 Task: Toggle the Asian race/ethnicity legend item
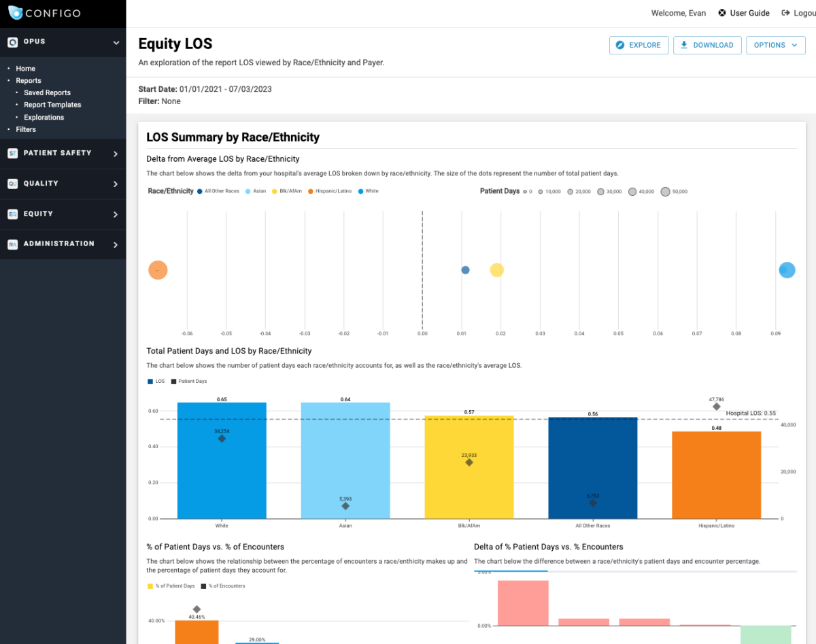tap(255, 191)
